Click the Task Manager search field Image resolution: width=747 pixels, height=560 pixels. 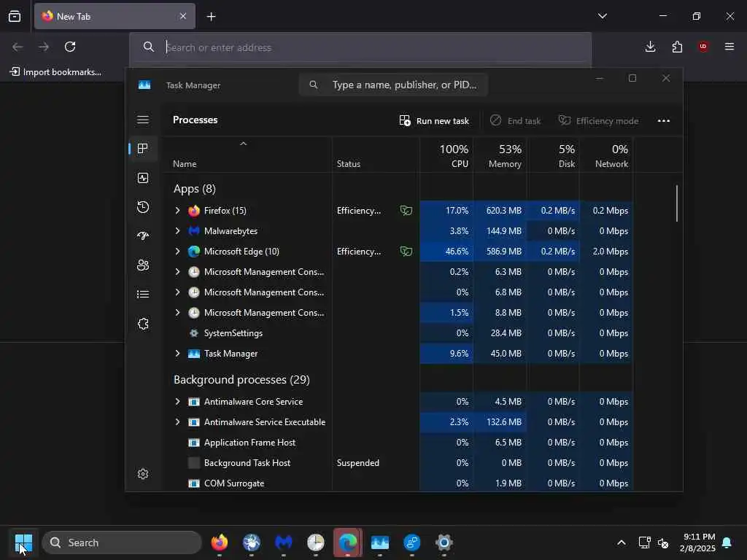coord(393,85)
